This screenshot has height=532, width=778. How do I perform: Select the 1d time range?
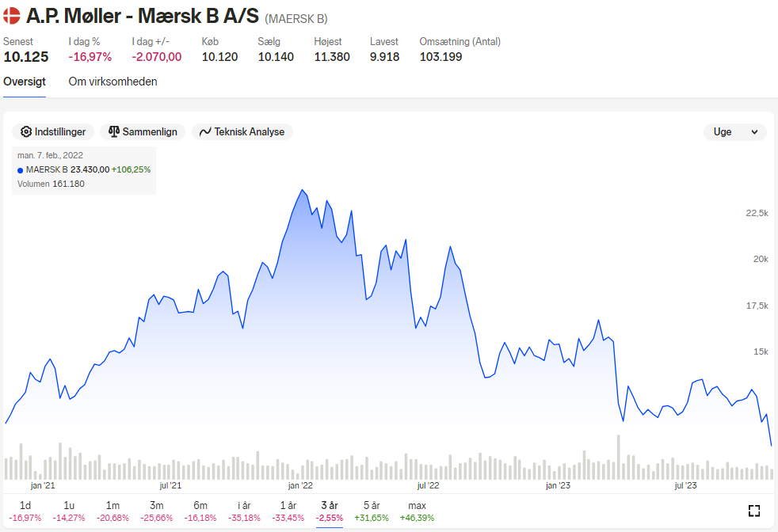point(25,511)
